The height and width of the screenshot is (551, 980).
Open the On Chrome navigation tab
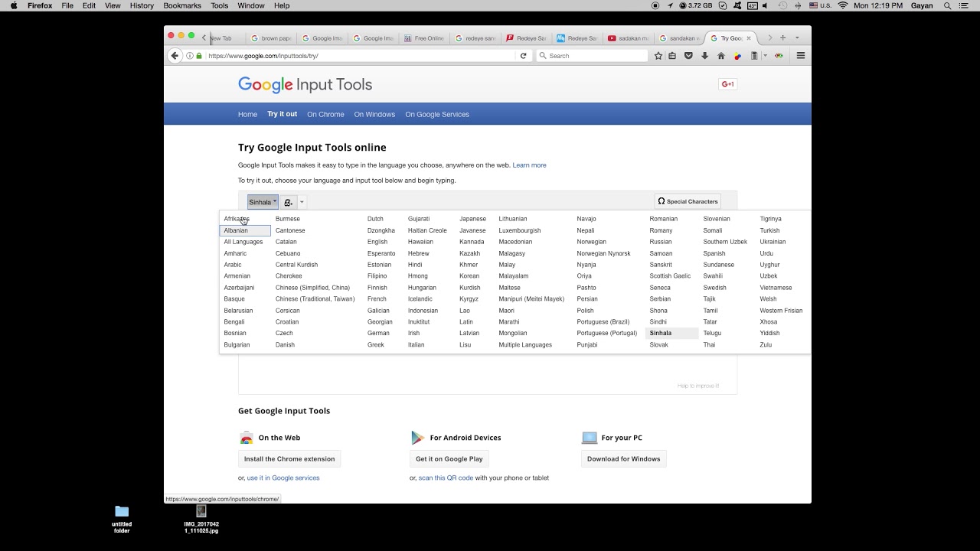(x=325, y=114)
